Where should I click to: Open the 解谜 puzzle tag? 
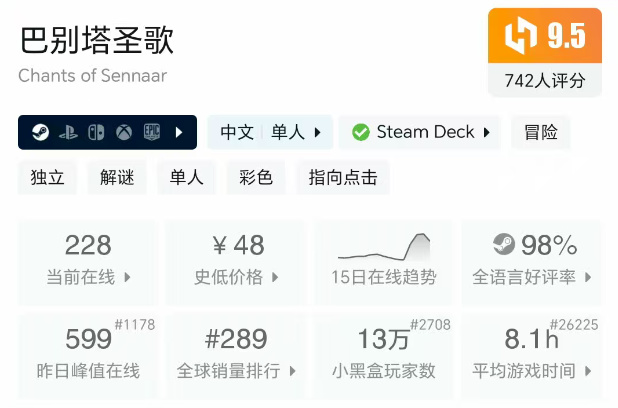(117, 177)
